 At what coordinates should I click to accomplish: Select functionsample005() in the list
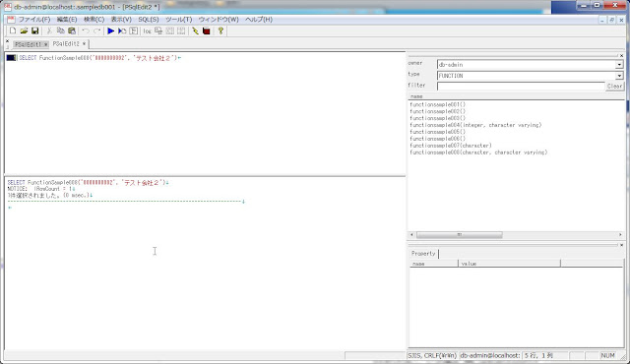[x=437, y=132]
